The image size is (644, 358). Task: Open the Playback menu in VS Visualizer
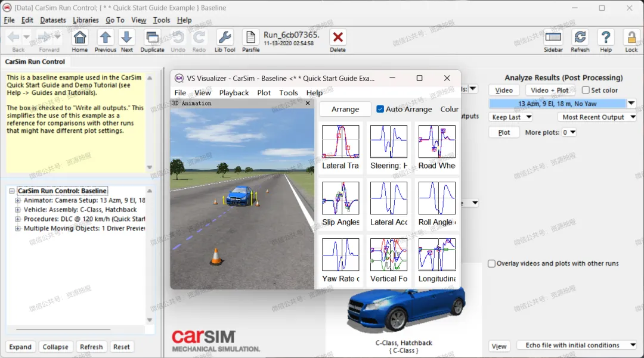pos(234,93)
